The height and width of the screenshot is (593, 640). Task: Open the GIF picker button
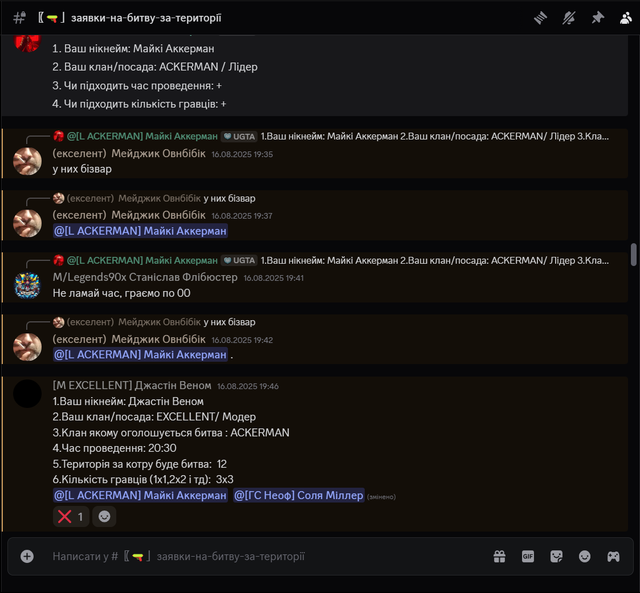pyautogui.click(x=528, y=556)
